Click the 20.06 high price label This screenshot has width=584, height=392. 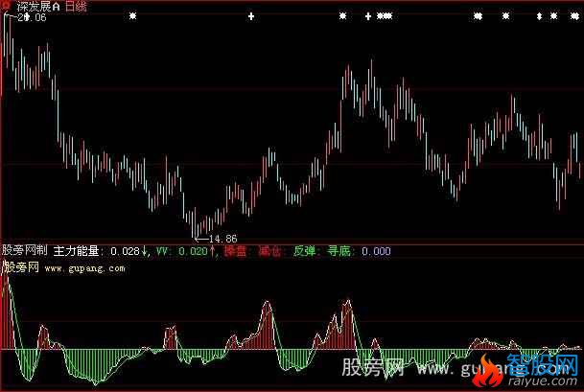click(32, 17)
